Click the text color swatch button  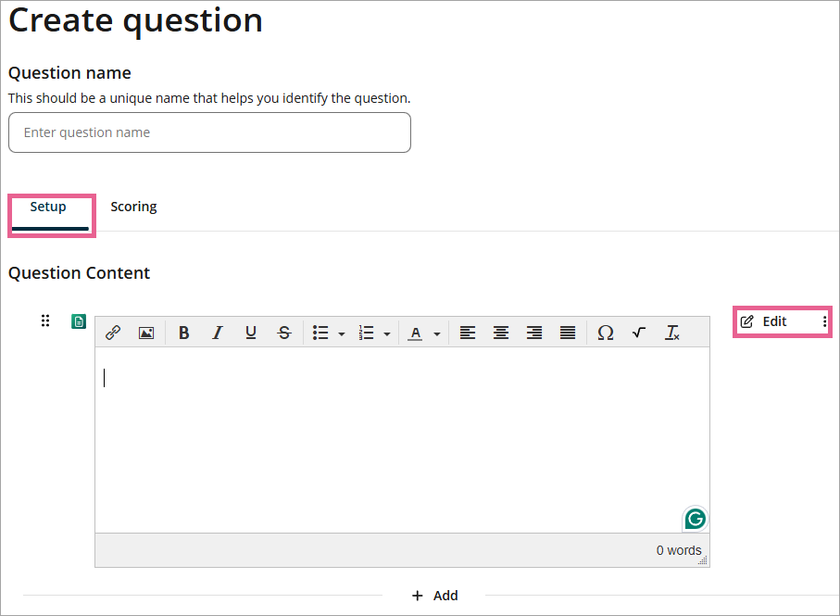[416, 333]
